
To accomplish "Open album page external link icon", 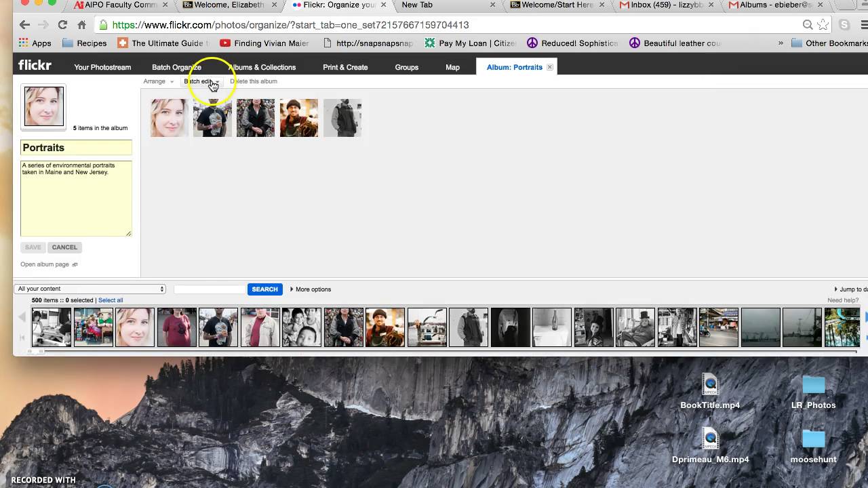I will (x=75, y=264).
